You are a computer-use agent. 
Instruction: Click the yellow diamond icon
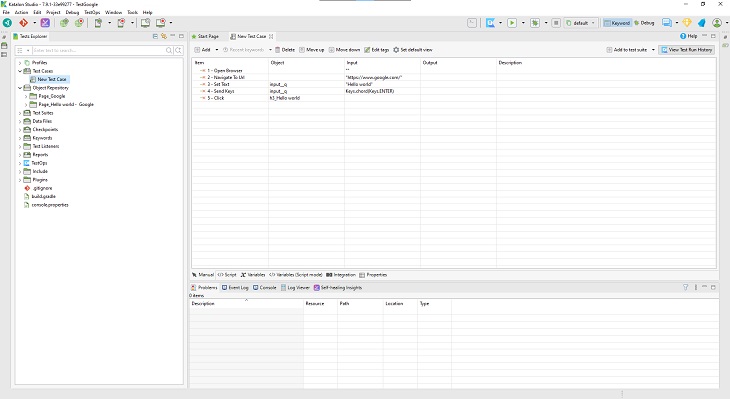687,23
